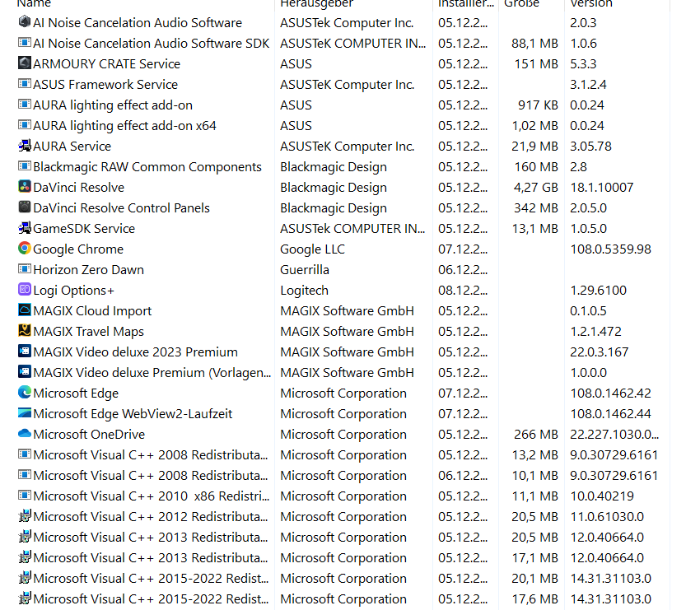Click the Google LLC publisher cell

point(312,249)
